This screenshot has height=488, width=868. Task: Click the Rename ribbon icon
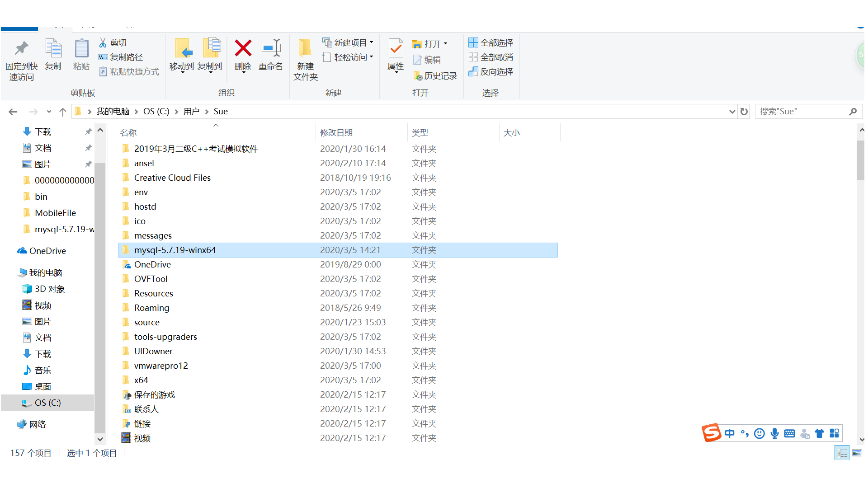point(271,48)
